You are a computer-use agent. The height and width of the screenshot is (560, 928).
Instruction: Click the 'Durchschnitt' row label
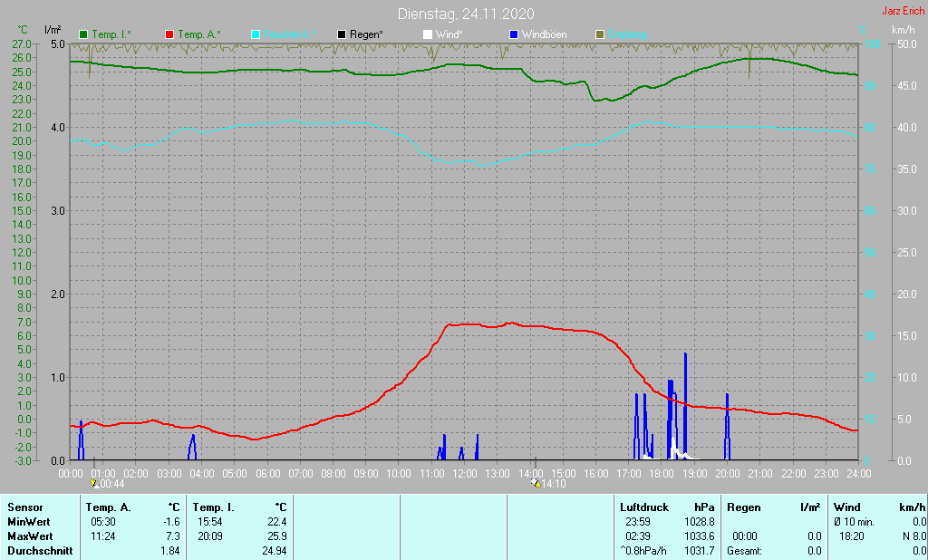pos(40,551)
